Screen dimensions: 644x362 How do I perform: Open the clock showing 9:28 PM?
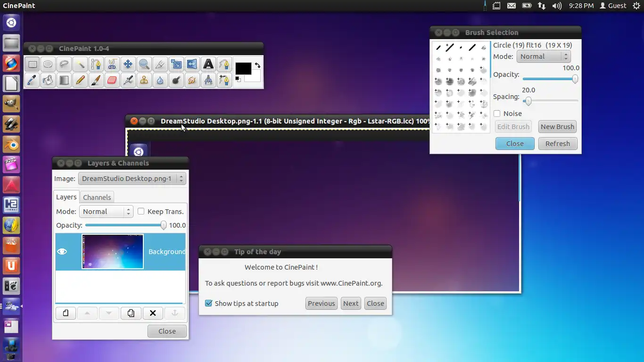click(x=581, y=6)
